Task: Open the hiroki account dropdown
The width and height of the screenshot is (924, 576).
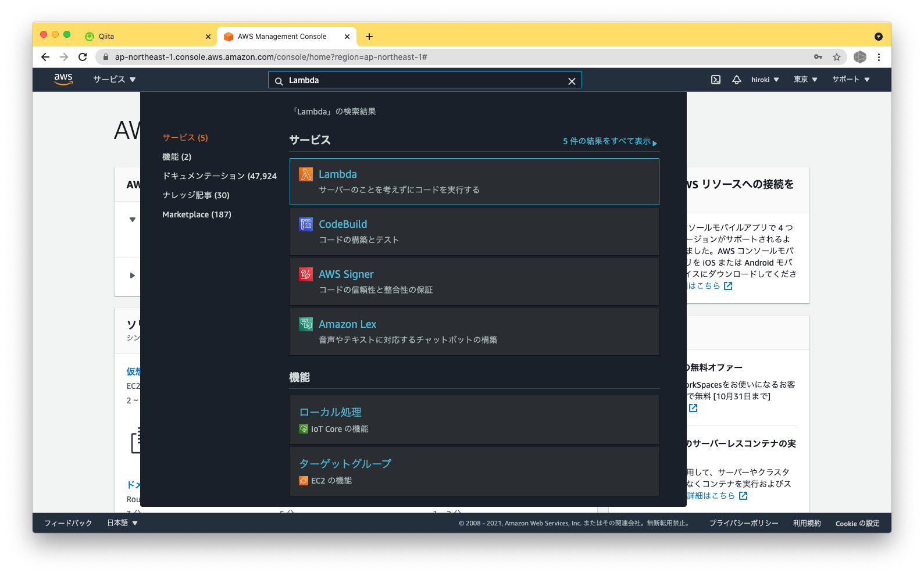Action: 765,80
